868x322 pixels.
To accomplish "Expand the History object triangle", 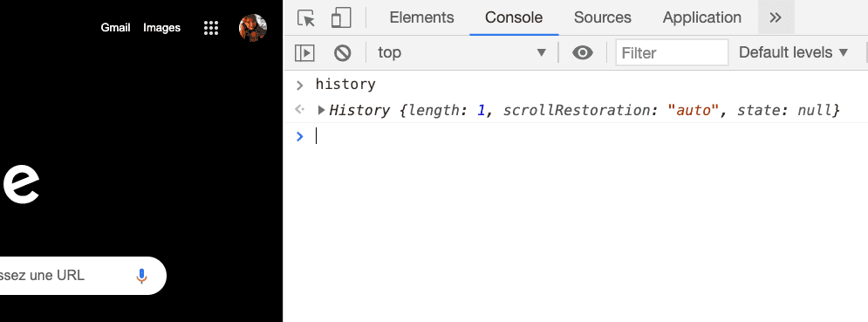I will 321,110.
